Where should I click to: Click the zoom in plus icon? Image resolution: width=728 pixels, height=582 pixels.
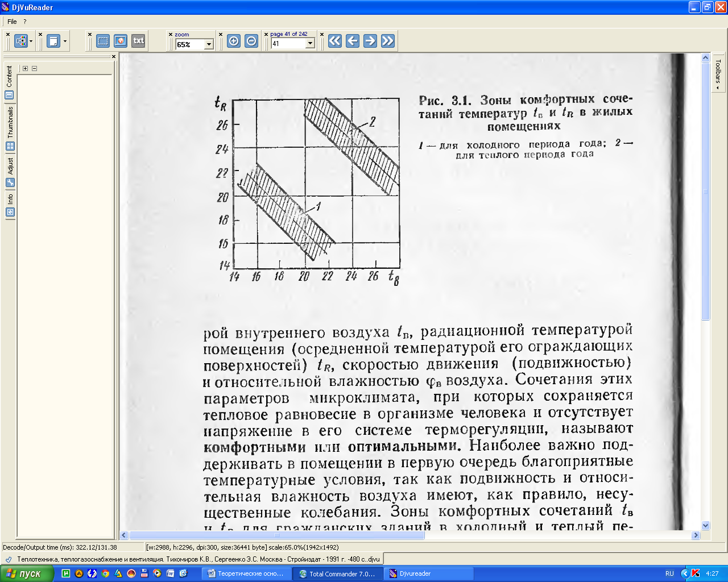point(234,41)
